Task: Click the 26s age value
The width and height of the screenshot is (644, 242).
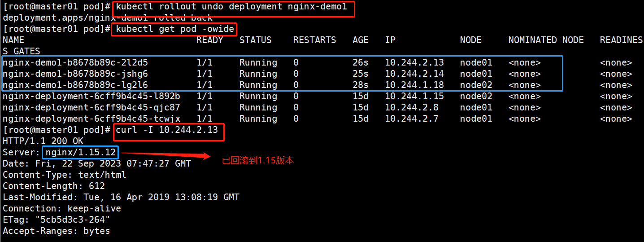Action: (x=361, y=62)
